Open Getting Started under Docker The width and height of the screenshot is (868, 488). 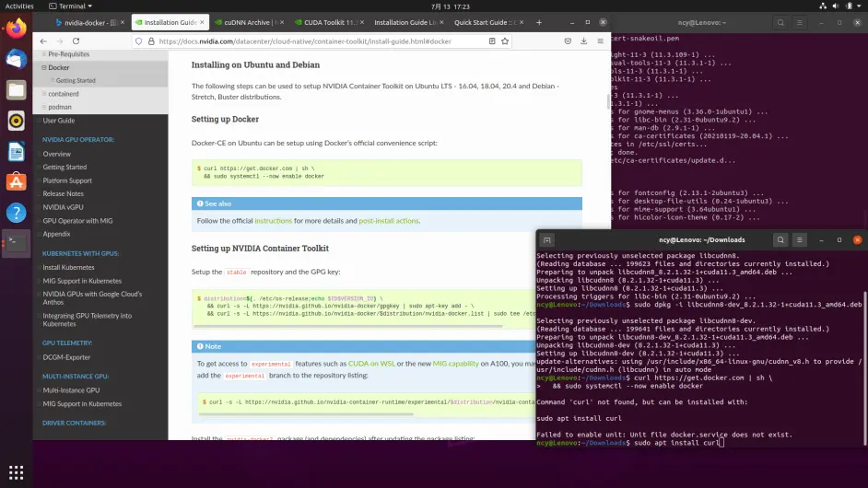pos(76,81)
